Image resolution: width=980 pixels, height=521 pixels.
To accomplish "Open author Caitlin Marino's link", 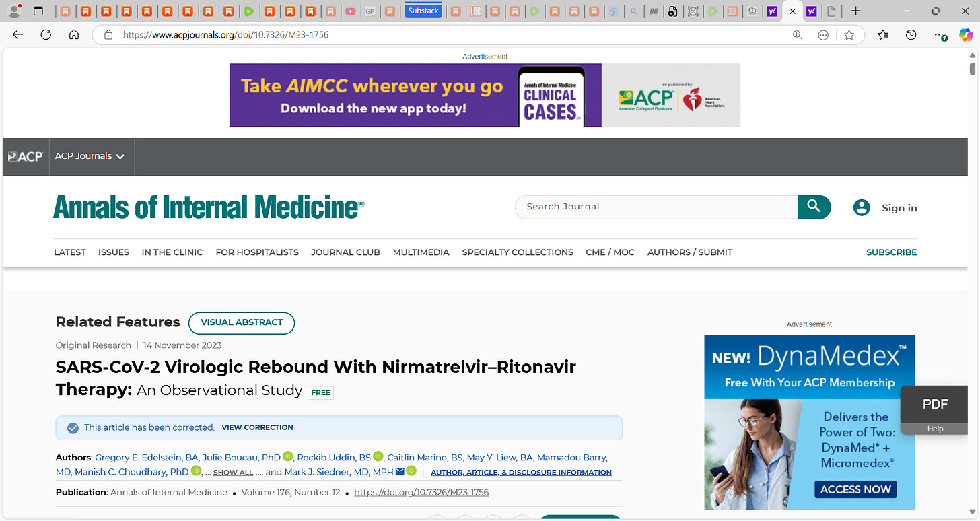I will (425, 458).
